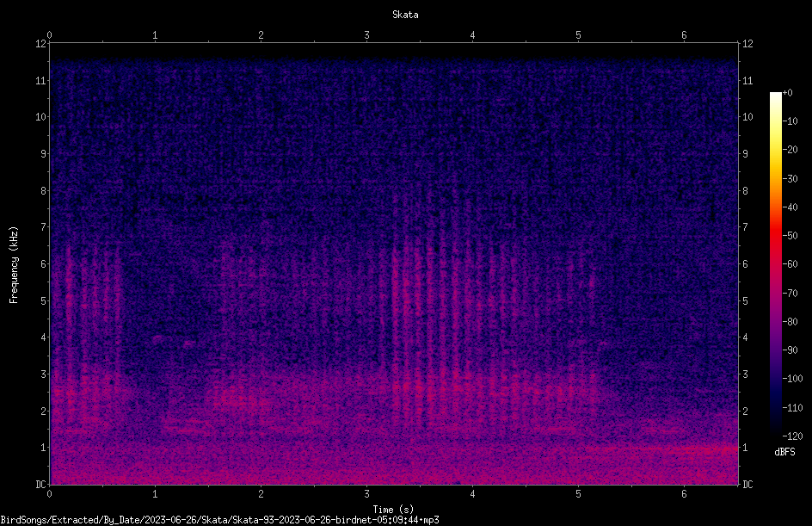Click the 'DC' label on right axis
The width and height of the screenshot is (812, 526).
tap(747, 485)
